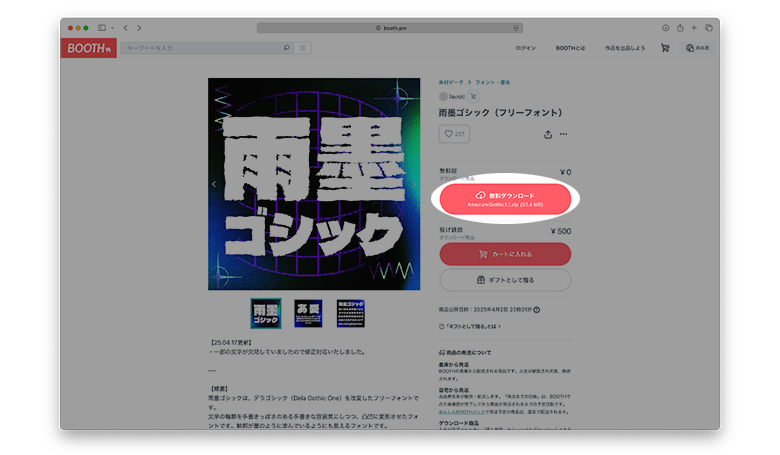780x455 pixels.
Task: Show Safari tab overview
Action: (709, 28)
